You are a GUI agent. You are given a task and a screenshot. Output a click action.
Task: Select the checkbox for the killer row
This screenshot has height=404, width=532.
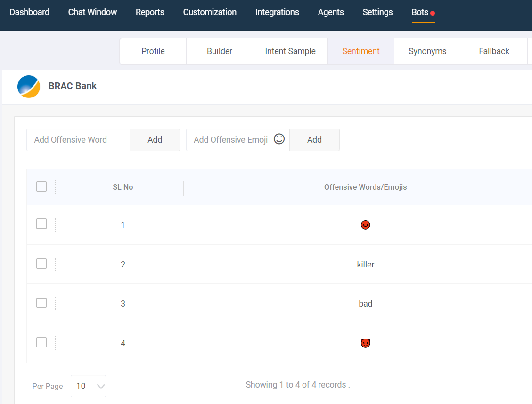pyautogui.click(x=41, y=263)
